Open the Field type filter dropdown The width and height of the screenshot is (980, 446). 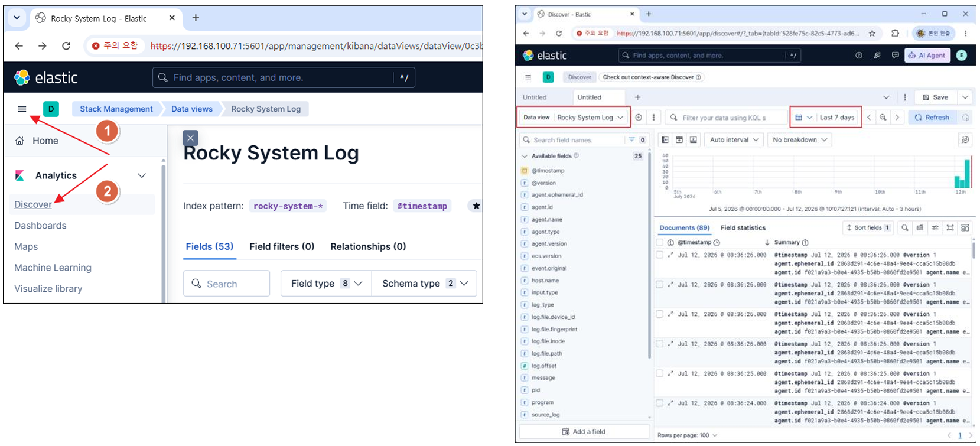pos(326,284)
